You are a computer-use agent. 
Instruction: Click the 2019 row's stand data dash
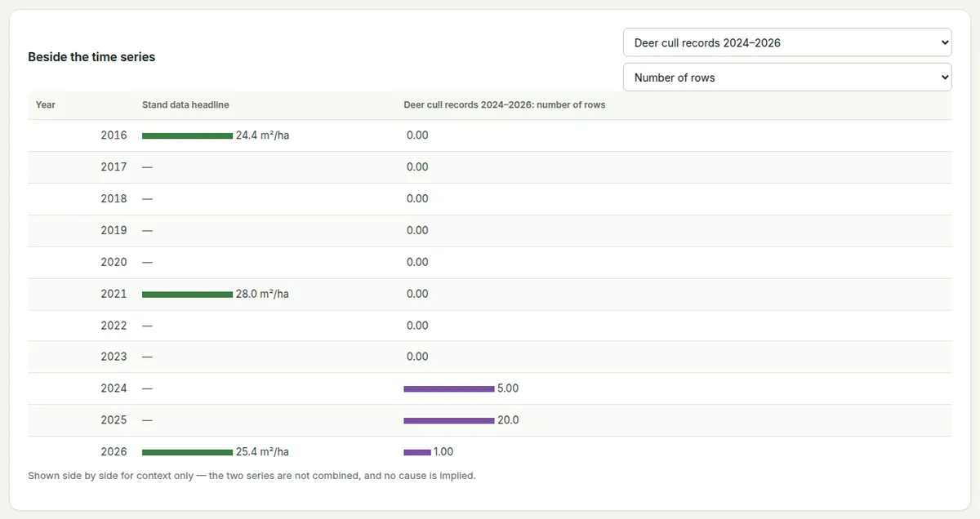coord(147,230)
